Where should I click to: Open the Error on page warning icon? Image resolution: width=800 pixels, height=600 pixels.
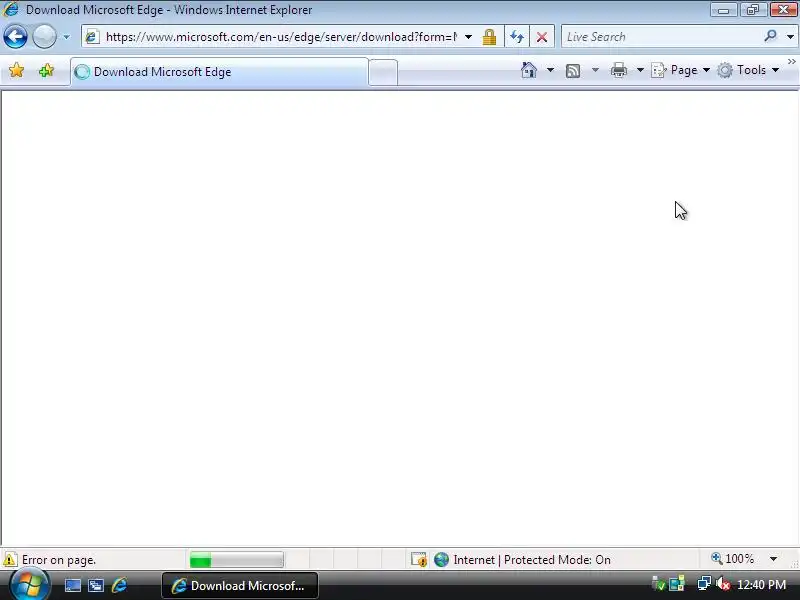tap(10, 560)
